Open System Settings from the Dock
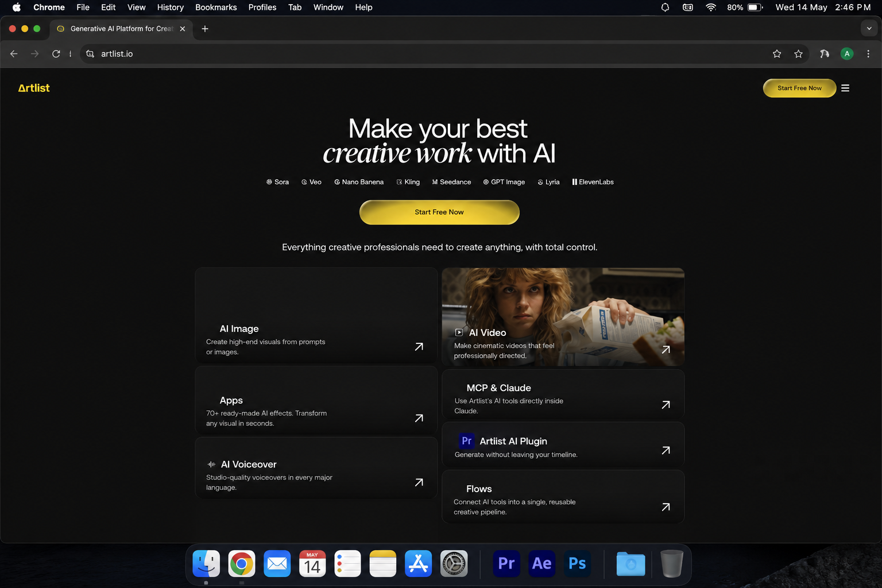The width and height of the screenshot is (882, 588). 454,564
